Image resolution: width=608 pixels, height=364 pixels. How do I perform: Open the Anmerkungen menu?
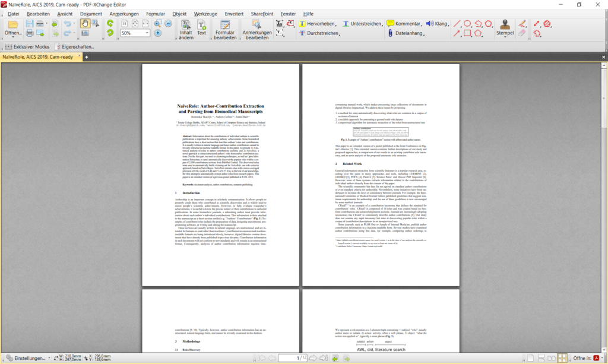(123, 14)
